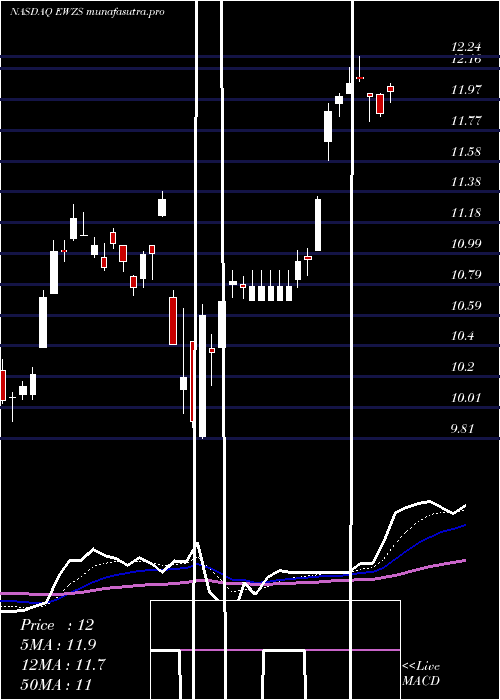Click the 12MA : 11.7 readout
The image size is (500, 700).
[x=63, y=665]
